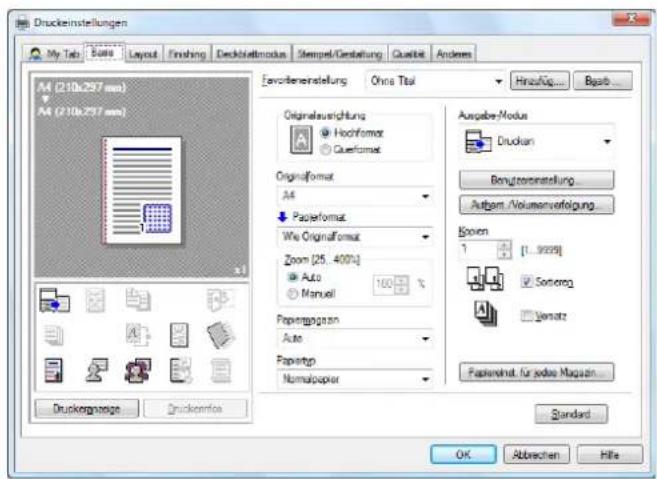The image size is (657, 479).
Task: Increase Kopien count with up arrow
Action: [x=504, y=245]
